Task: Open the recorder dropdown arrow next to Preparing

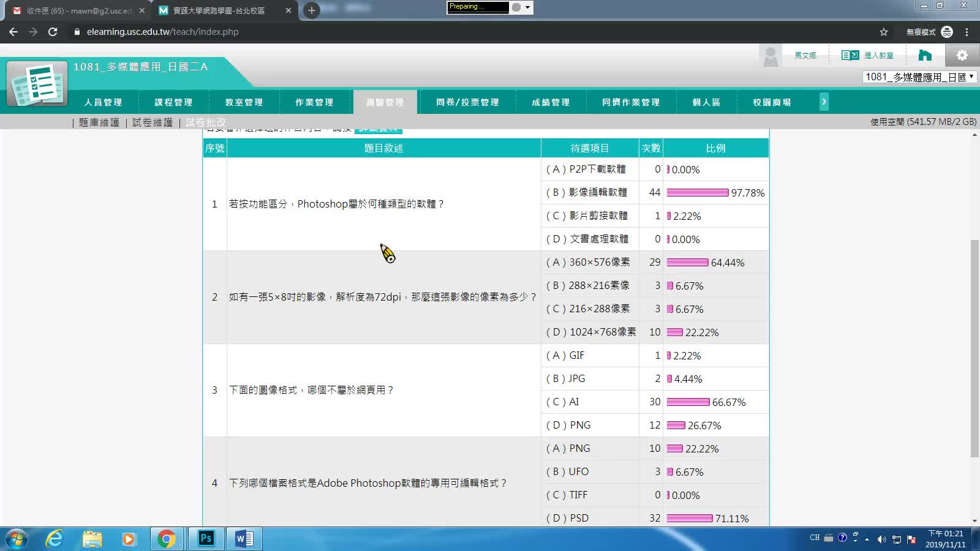Action: (528, 7)
